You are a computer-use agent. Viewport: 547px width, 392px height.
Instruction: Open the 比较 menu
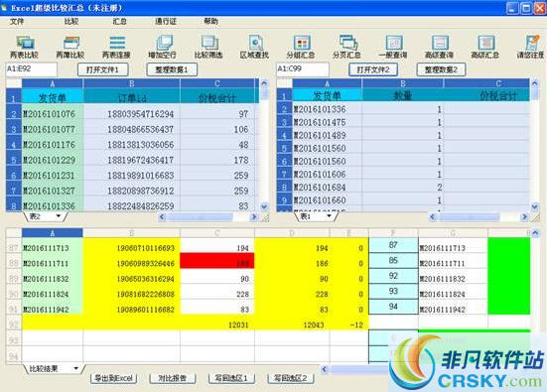pos(71,22)
